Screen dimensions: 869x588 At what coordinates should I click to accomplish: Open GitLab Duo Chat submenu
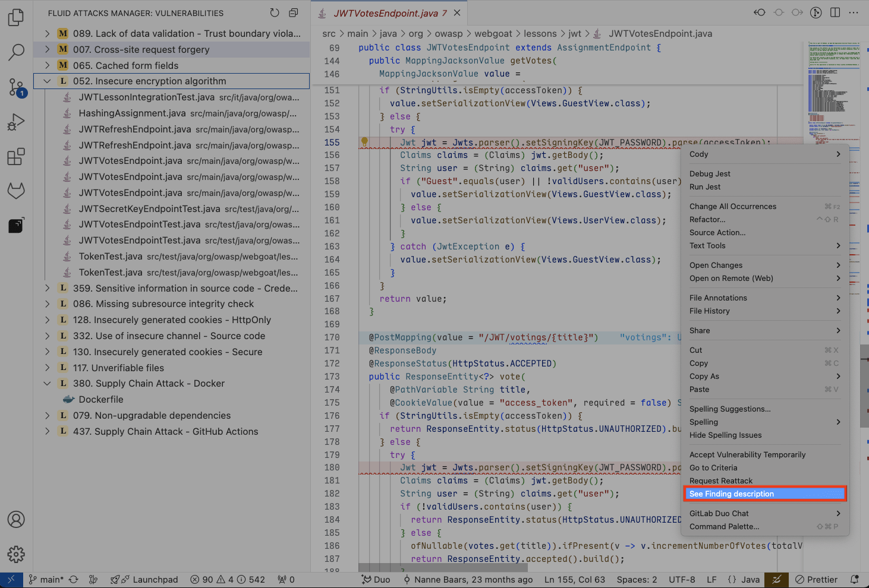coord(765,514)
